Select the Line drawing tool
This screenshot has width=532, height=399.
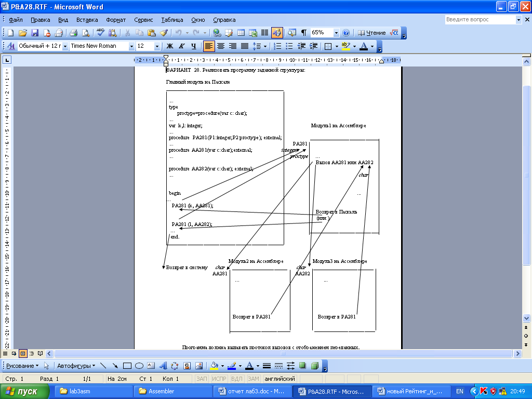click(x=103, y=366)
